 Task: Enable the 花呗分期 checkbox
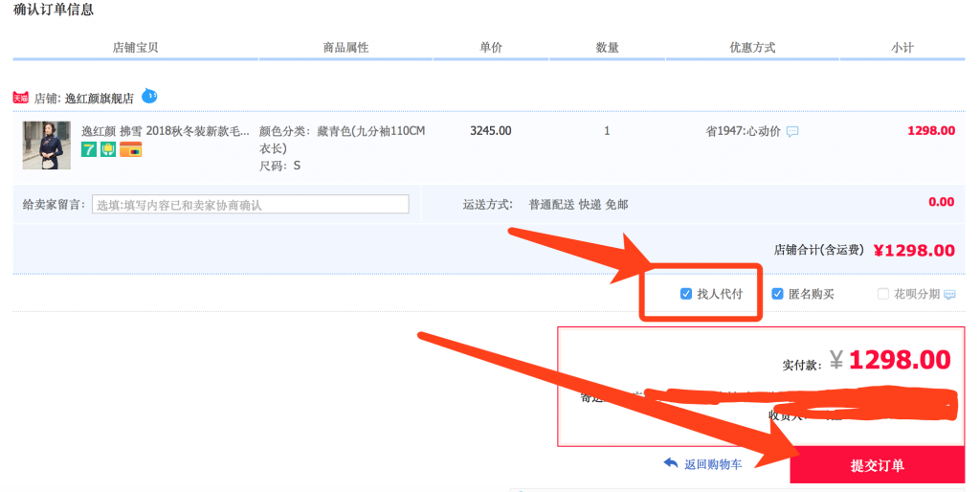883,294
